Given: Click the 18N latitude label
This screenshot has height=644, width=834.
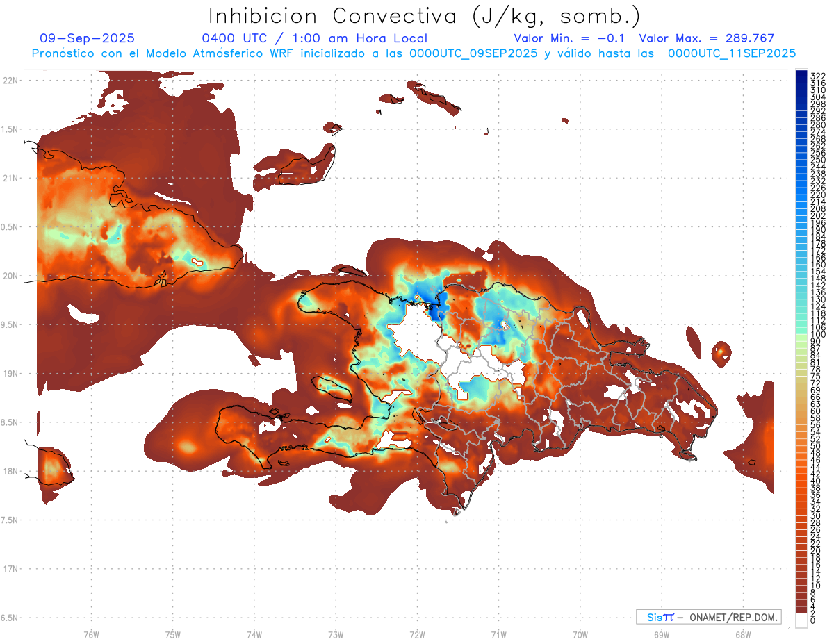Looking at the screenshot, I should (x=10, y=471).
